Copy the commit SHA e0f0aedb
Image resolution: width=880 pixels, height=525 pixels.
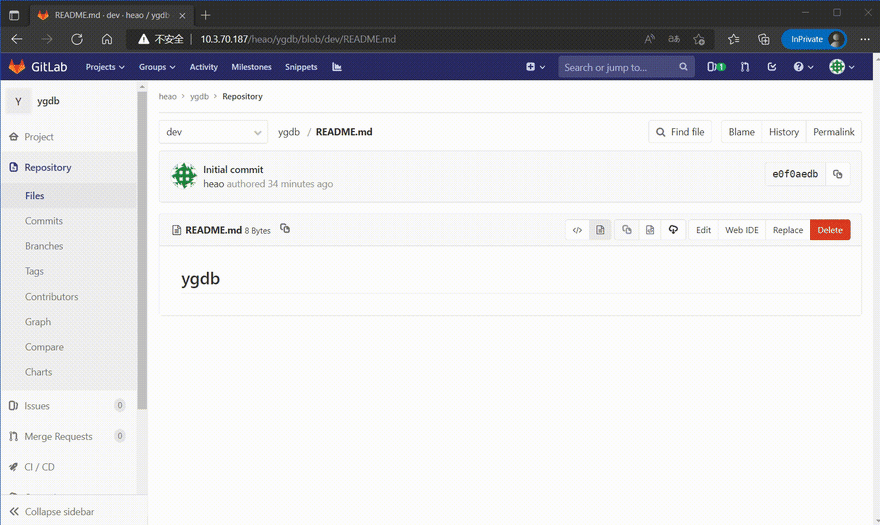point(837,174)
